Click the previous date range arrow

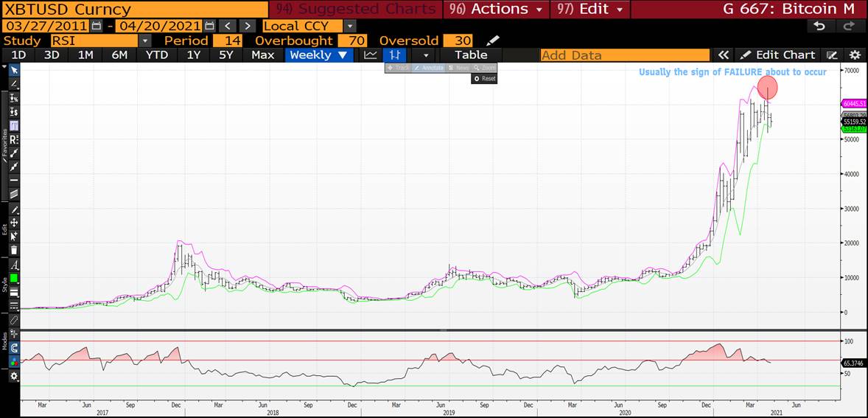click(x=228, y=26)
